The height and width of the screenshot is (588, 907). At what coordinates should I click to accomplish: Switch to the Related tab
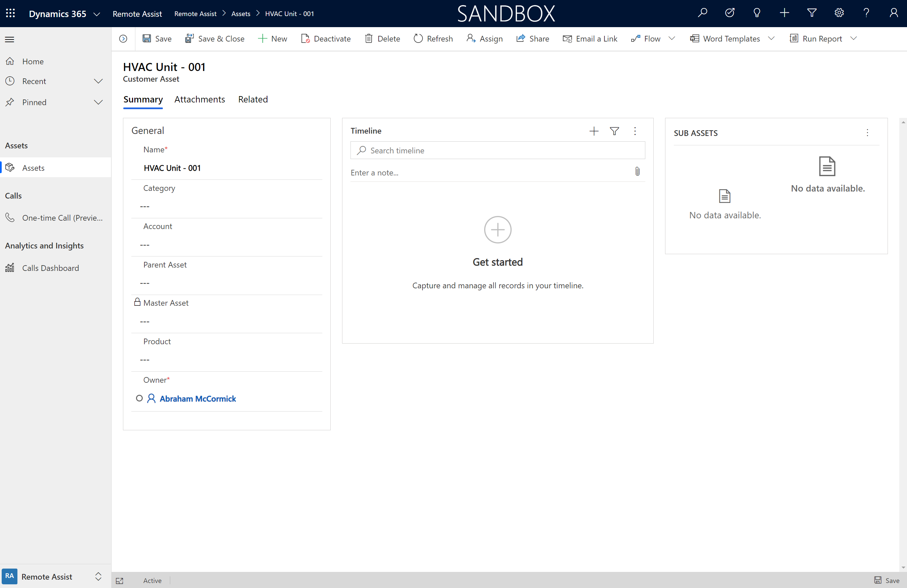pos(253,99)
